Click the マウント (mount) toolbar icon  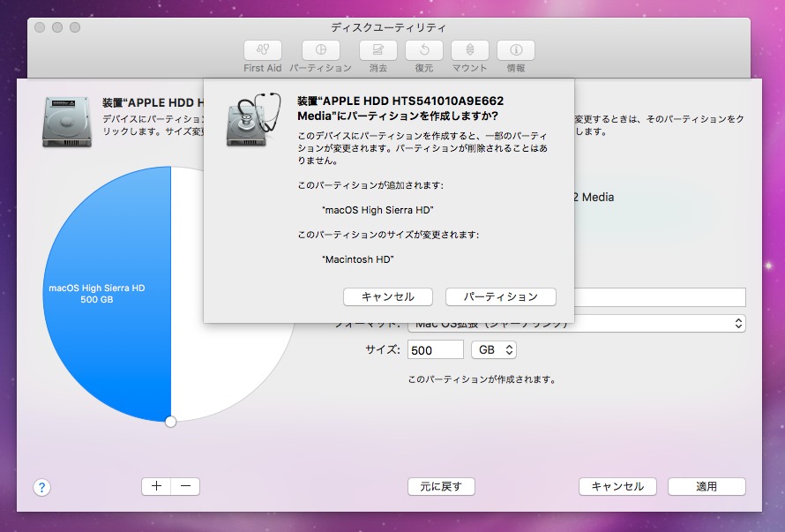[x=469, y=50]
